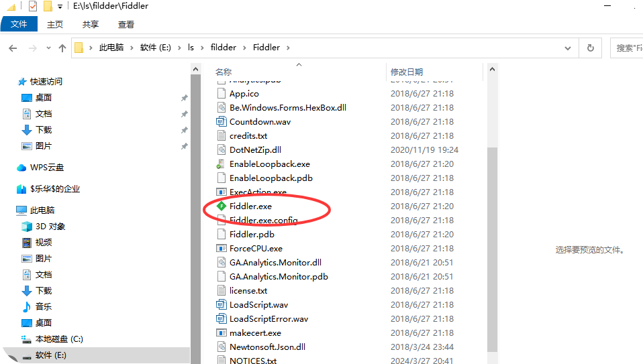Viewport: 643px width, 364px height.
Task: Open WPS云盘 in navigation pane
Action: pos(47,168)
